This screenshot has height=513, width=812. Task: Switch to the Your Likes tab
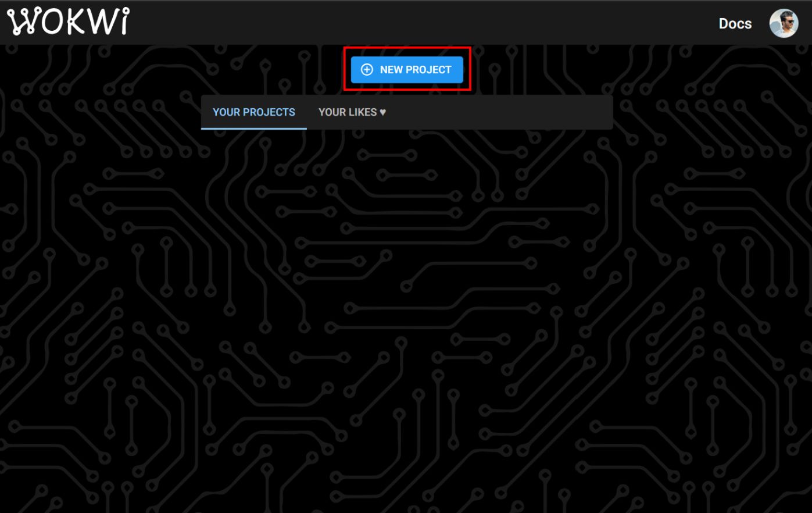[352, 112]
